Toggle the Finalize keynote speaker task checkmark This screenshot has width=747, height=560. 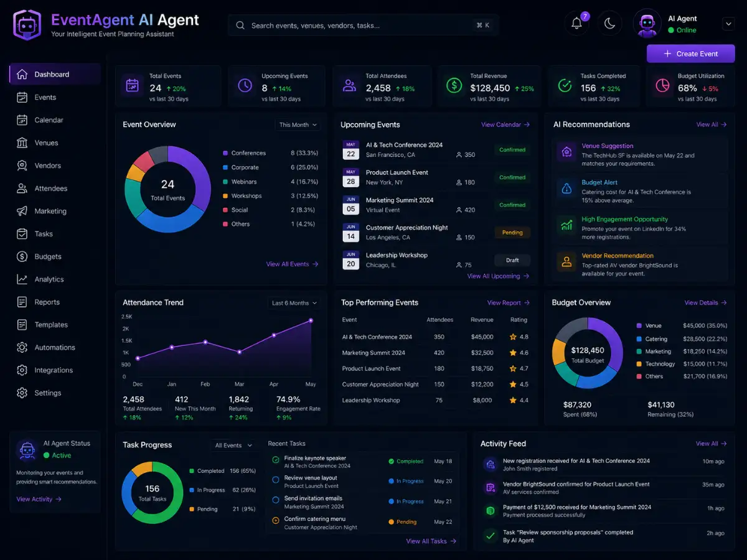[x=276, y=459]
